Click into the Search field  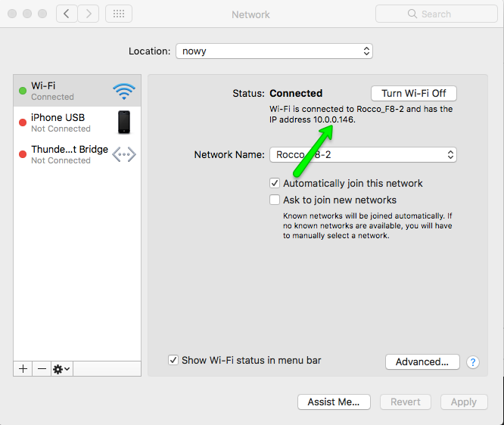[x=436, y=14]
